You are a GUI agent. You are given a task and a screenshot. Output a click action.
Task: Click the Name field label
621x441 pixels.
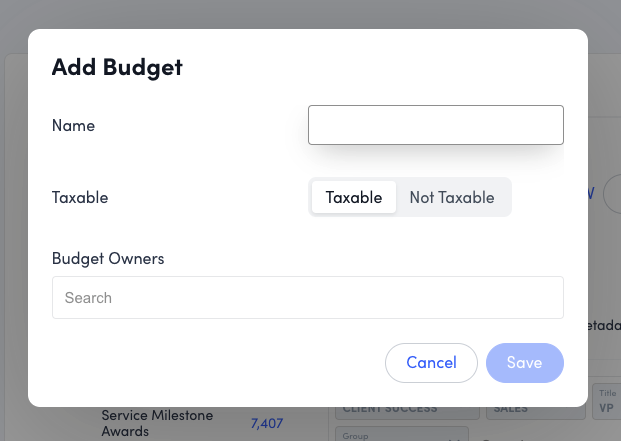click(x=73, y=125)
